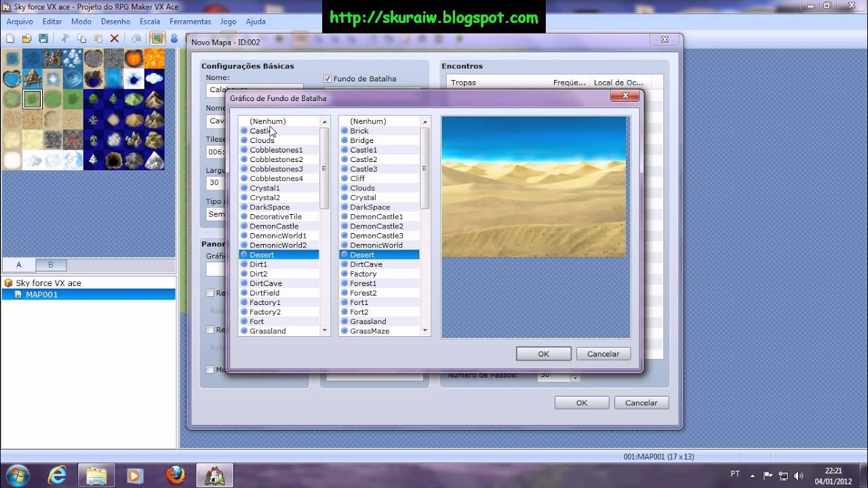Screen dimensions: 868x488
Task: Click the second list's scroll-down arrow
Action: click(425, 330)
